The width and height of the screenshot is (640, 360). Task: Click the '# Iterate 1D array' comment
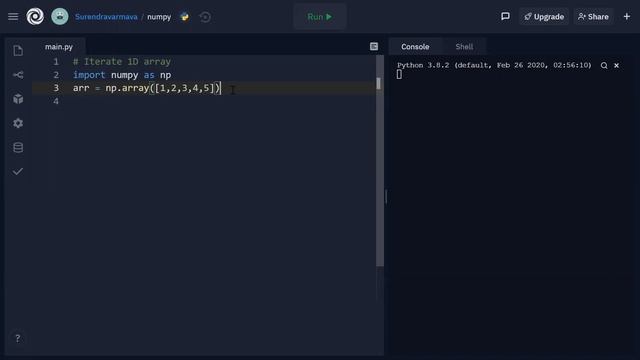coord(122,62)
